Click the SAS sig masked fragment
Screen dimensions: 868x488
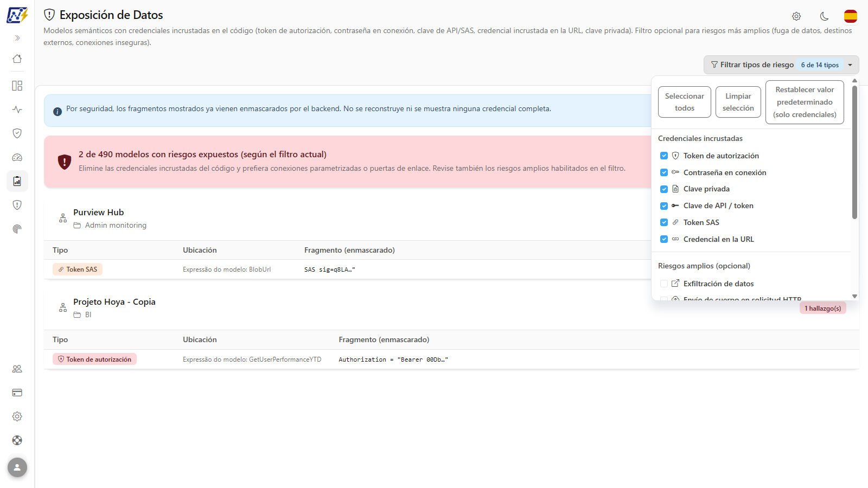(x=330, y=269)
